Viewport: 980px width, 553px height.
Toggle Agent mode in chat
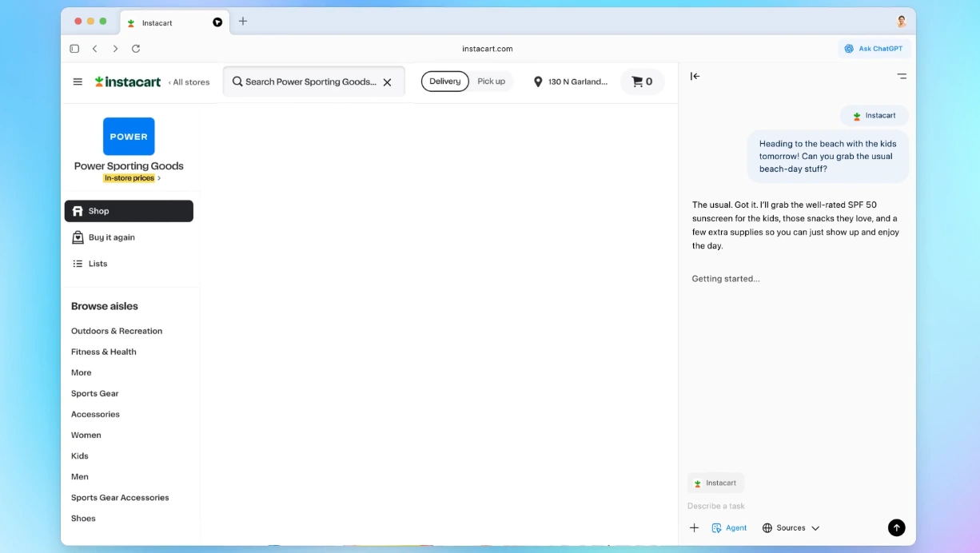tap(729, 527)
